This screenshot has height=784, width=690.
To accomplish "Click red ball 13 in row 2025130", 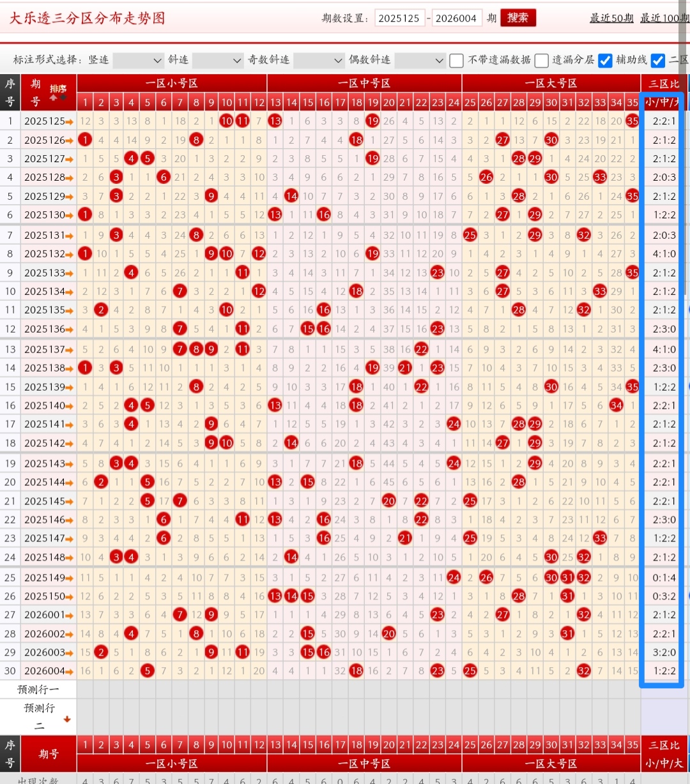I will [x=275, y=215].
